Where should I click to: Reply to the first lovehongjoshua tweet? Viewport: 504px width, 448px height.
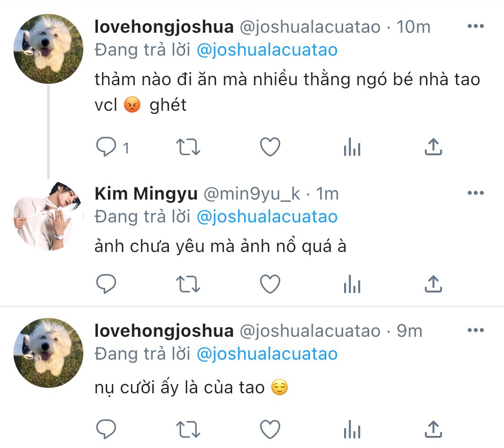point(106,147)
